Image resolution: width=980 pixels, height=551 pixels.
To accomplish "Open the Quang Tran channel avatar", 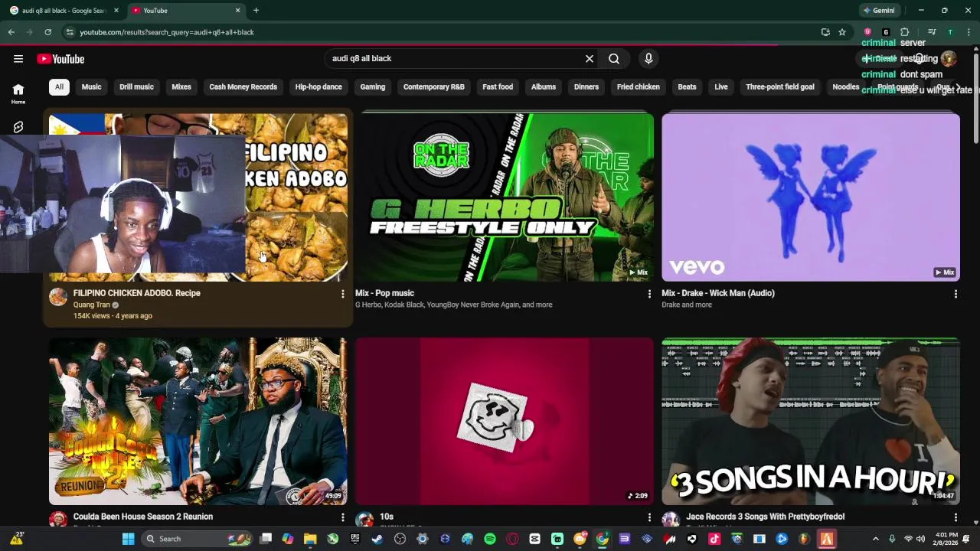I will pyautogui.click(x=58, y=297).
